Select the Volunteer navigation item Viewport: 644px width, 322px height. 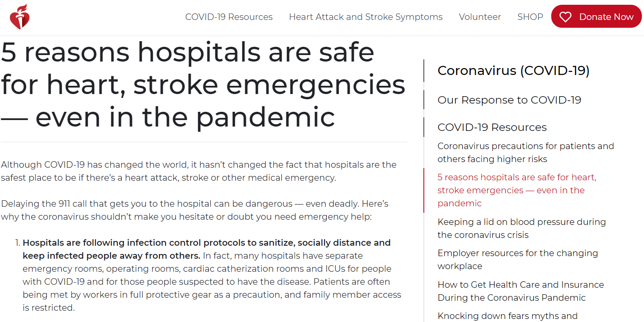tap(480, 17)
